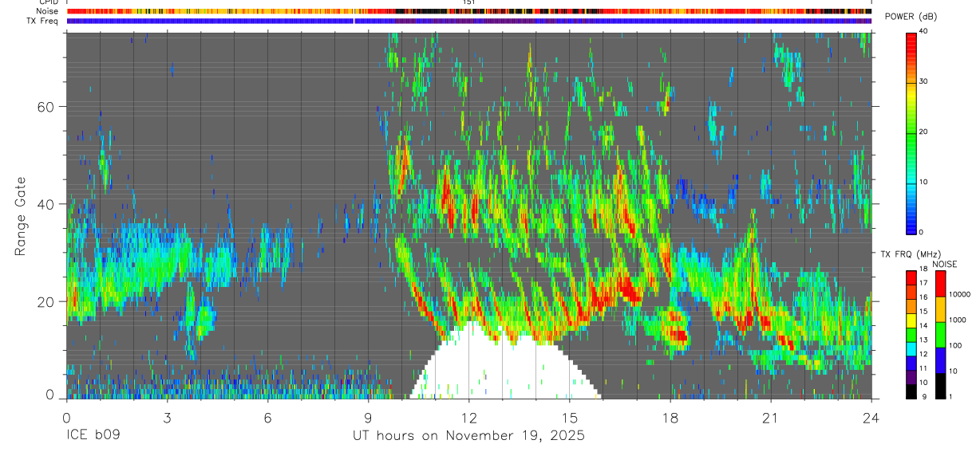Click the 12 tick on UT hours axis

(x=468, y=417)
